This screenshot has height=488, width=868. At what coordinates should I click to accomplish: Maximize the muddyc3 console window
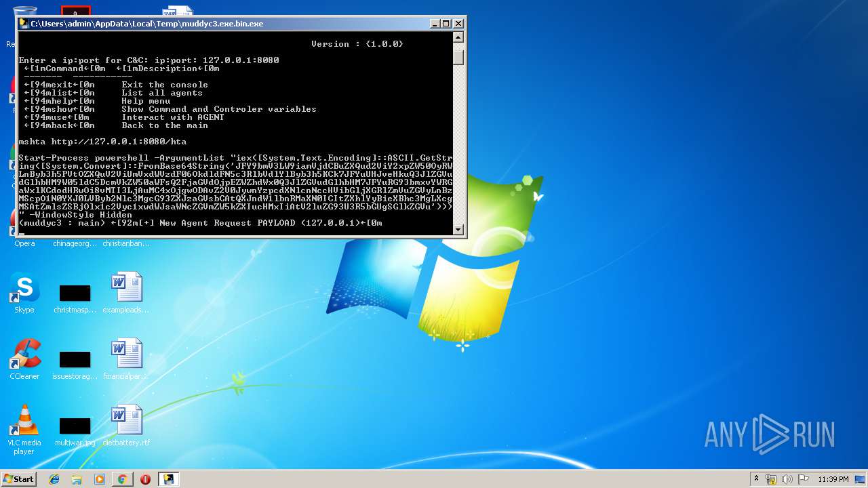pyautogui.click(x=446, y=24)
